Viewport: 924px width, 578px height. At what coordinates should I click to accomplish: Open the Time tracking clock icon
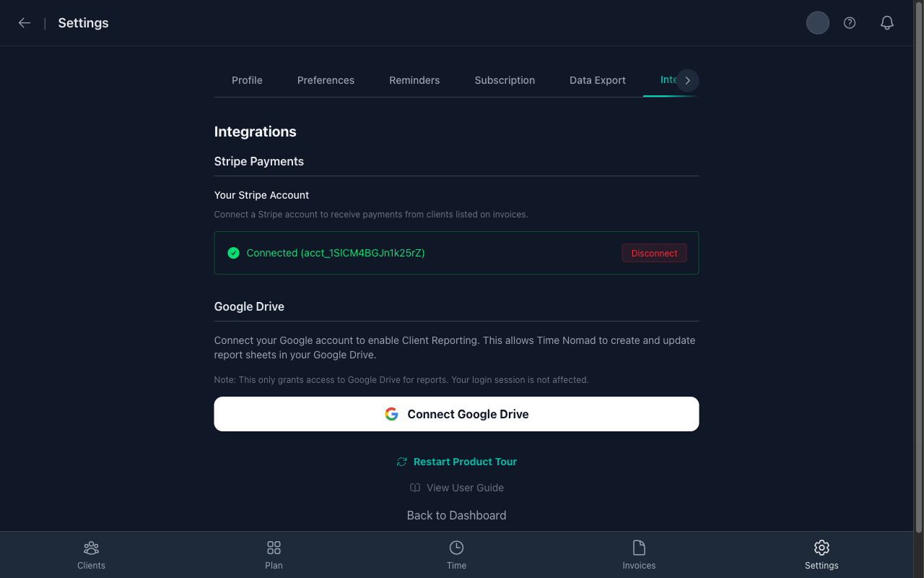456,547
